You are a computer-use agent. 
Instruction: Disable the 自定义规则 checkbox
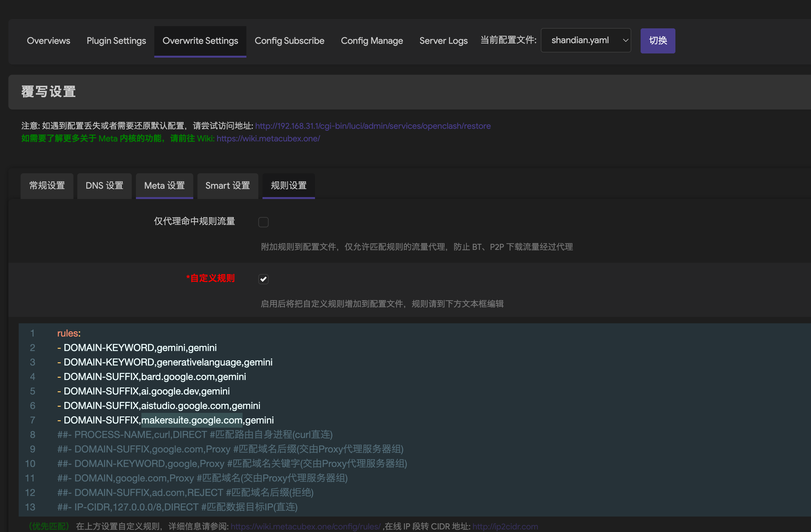tap(263, 279)
